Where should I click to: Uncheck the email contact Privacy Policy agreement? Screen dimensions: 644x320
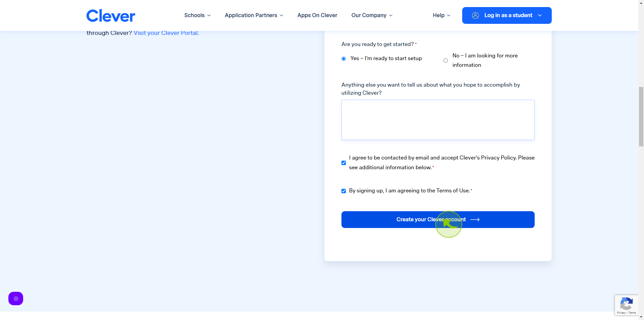(343, 163)
